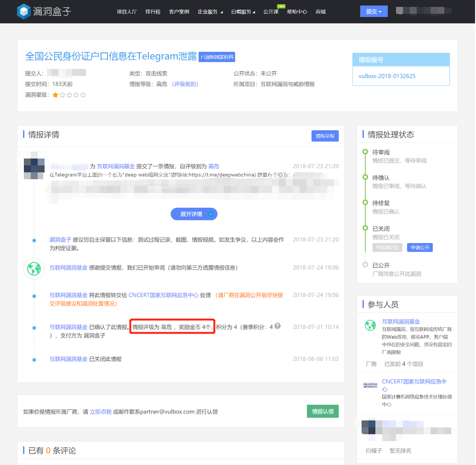Screen dimensions: 476x465
Task: Open 商城 in the top navigation
Action: 321,12
